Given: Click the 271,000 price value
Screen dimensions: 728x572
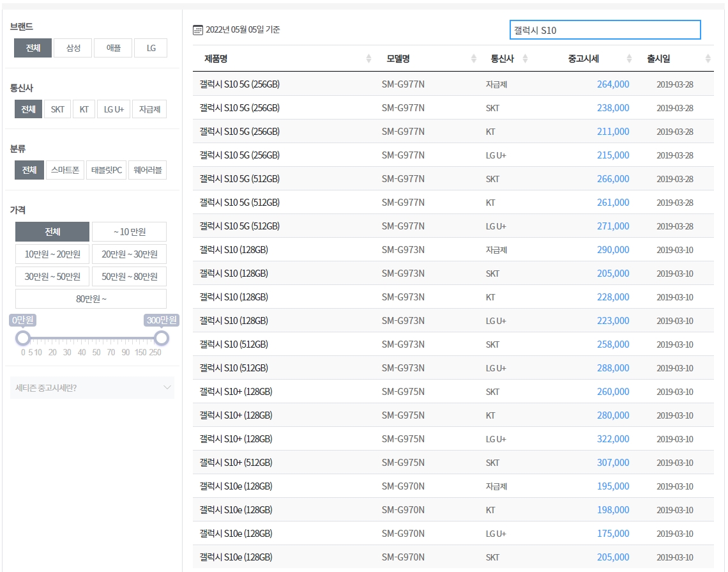Looking at the screenshot, I should click(613, 226).
